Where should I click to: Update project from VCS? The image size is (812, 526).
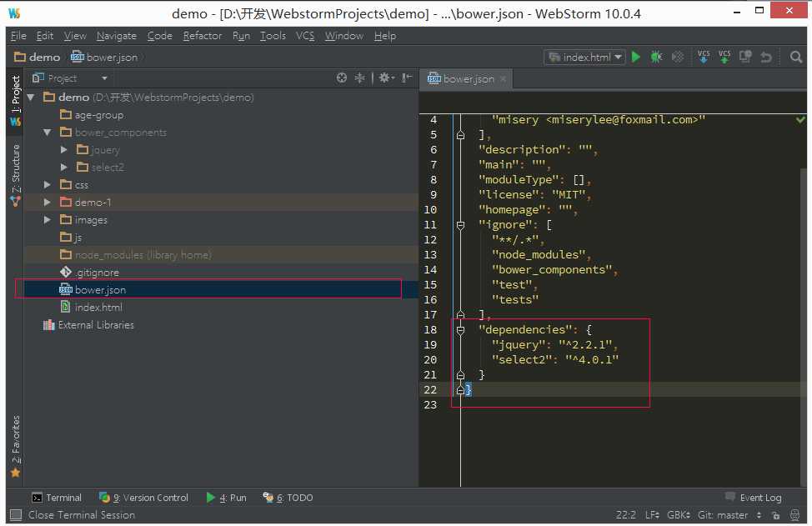click(704, 57)
